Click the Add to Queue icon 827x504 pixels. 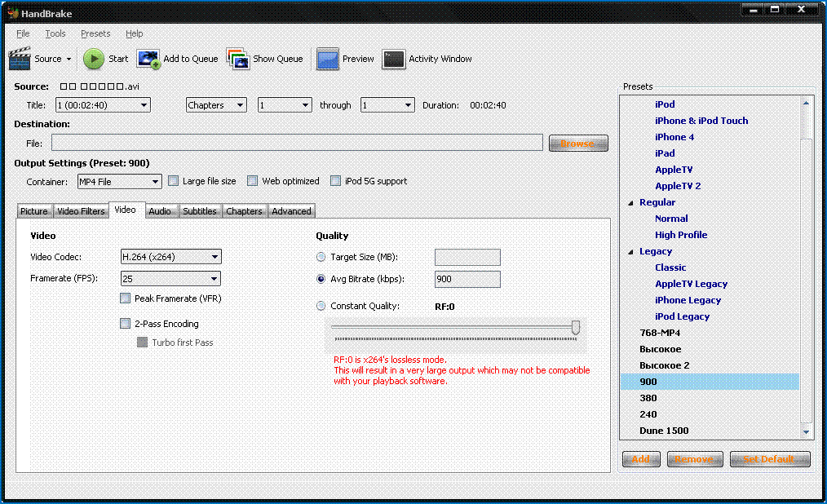click(148, 59)
